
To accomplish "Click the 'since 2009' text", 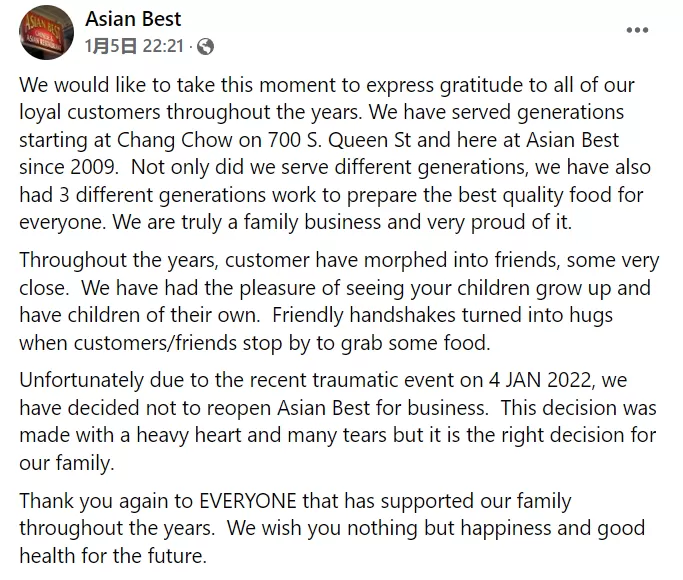I will [x=68, y=167].
